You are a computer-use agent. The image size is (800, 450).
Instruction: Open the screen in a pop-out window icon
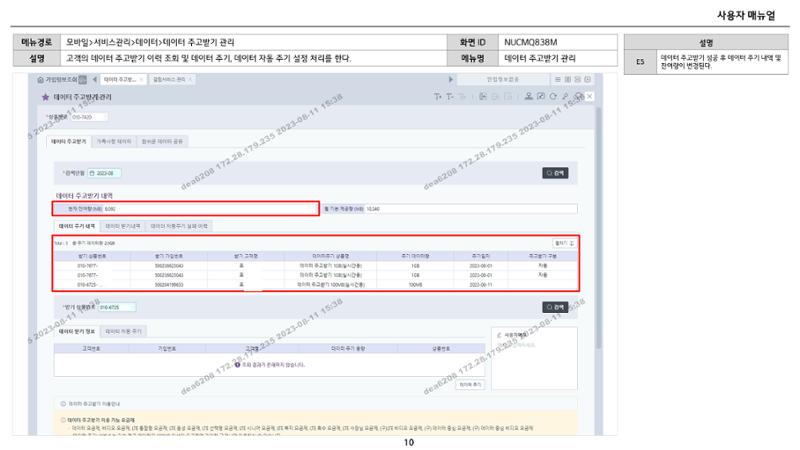pyautogui.click(x=541, y=96)
